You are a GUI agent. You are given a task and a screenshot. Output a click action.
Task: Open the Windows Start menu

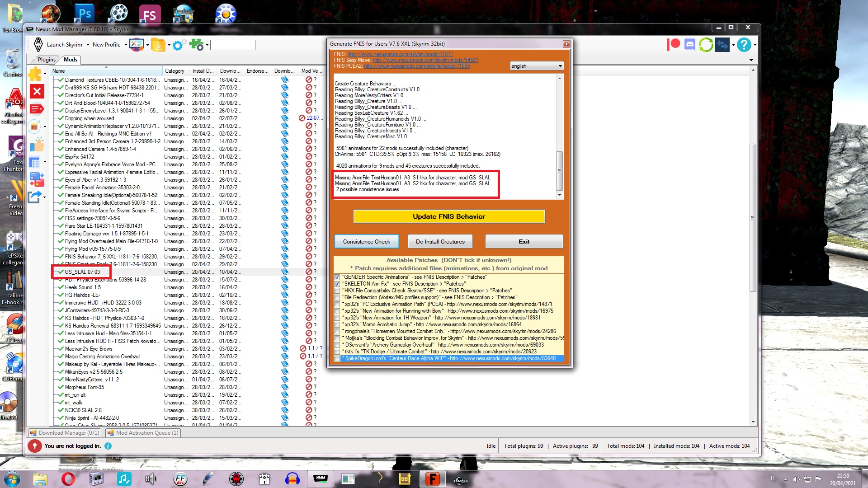12,479
